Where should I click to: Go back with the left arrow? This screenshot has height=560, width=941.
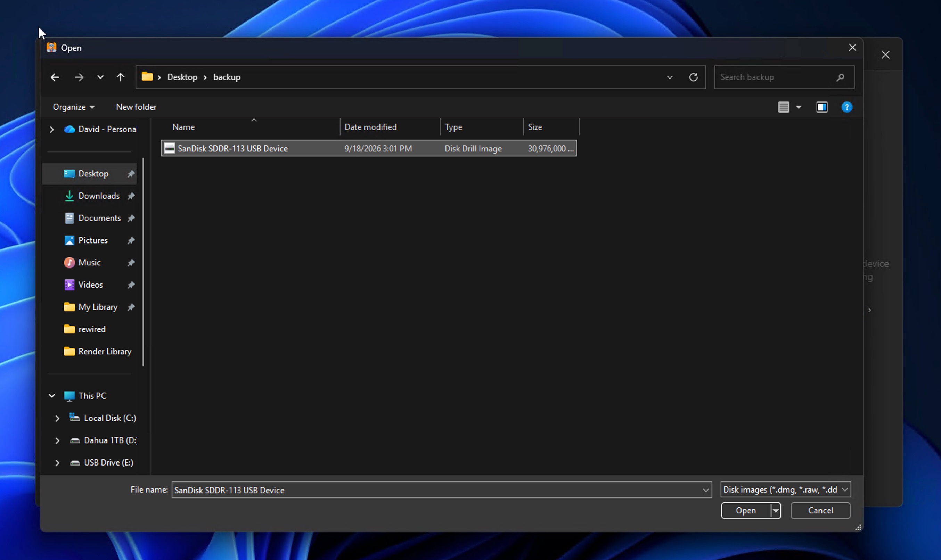pos(55,77)
